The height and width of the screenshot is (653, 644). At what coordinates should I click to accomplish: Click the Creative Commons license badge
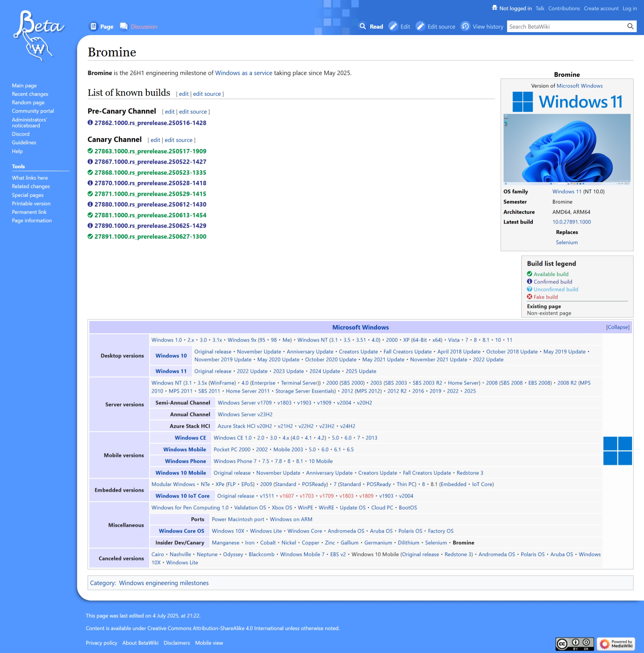tap(574, 644)
